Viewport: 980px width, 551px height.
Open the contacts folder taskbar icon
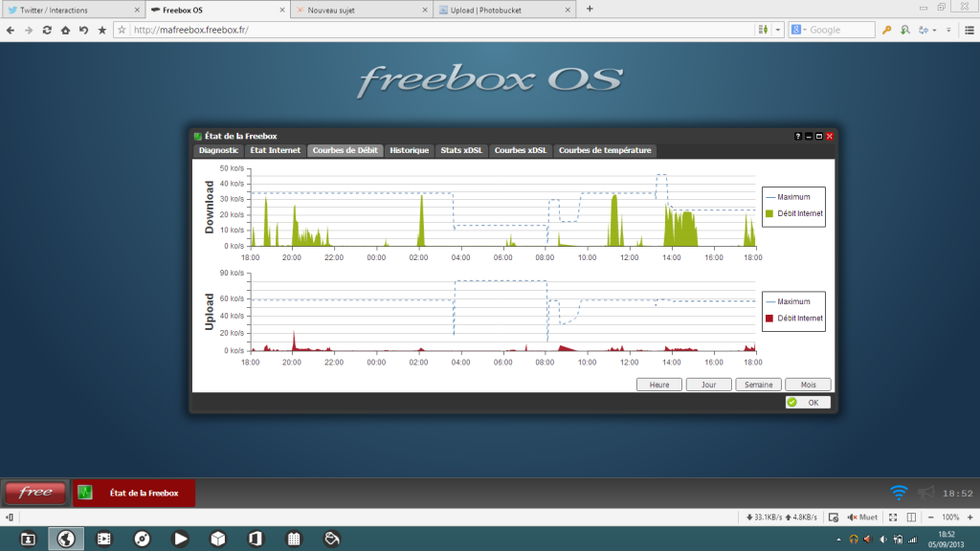pyautogui.click(x=28, y=539)
